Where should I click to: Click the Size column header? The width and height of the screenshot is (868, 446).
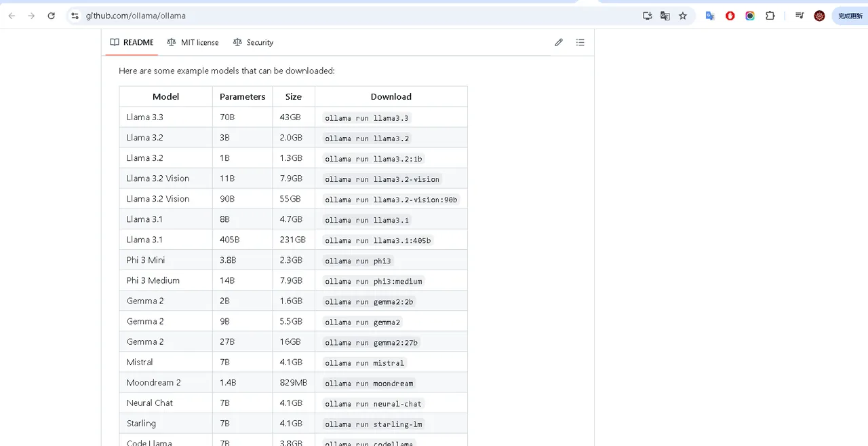click(294, 96)
